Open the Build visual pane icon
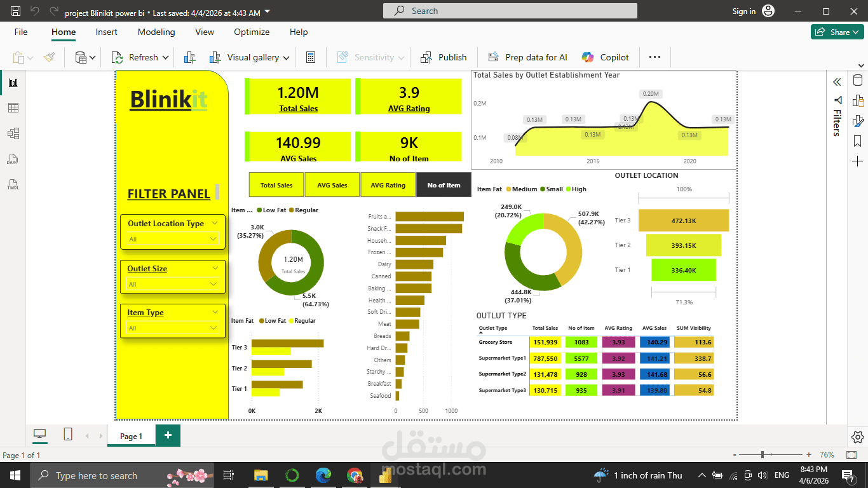This screenshot has height=488, width=868. (858, 100)
